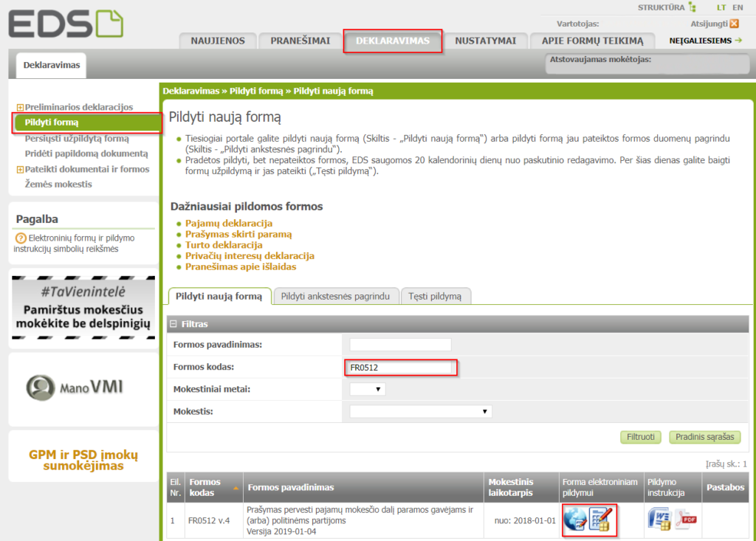Open the NUSTATYMAI top tab
The width and height of the screenshot is (756, 541).
coord(486,41)
